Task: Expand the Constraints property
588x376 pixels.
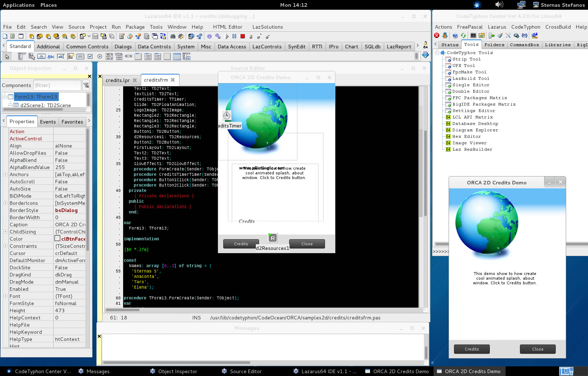Action: point(5,246)
